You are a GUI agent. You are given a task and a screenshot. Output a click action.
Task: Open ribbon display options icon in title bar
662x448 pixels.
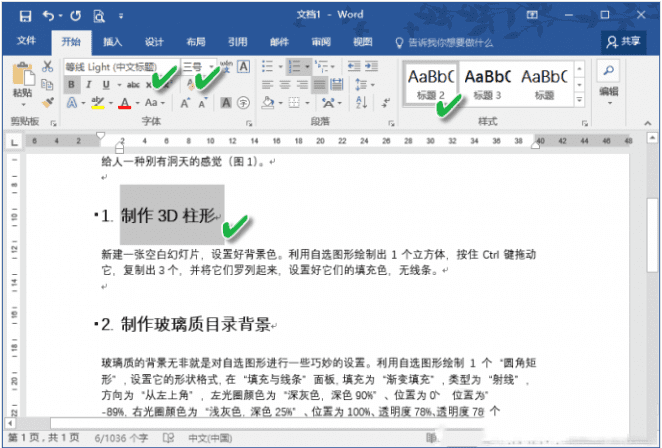click(x=532, y=15)
